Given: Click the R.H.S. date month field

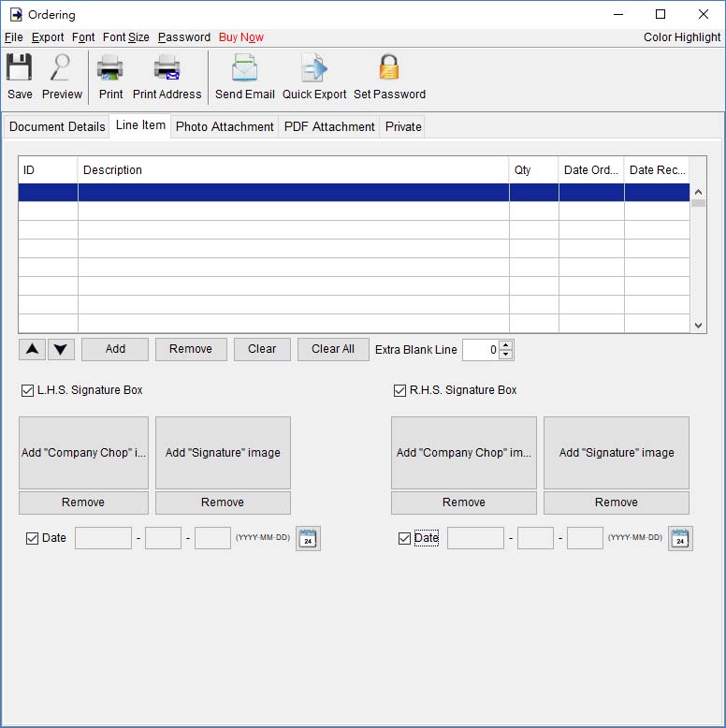Looking at the screenshot, I should pos(535,539).
